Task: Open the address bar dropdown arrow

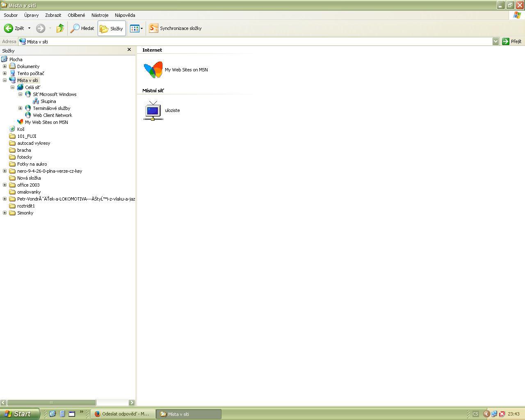Action: click(x=495, y=41)
